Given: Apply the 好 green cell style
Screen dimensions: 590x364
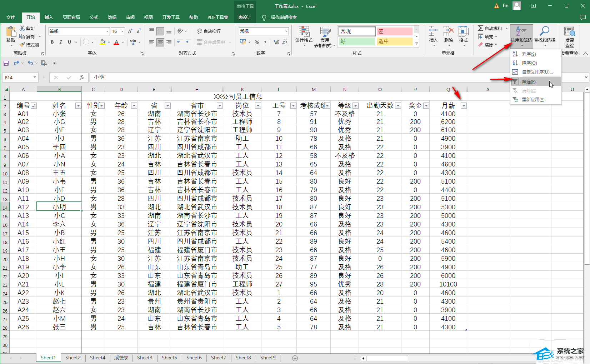Looking at the screenshot, I should pos(356,41).
